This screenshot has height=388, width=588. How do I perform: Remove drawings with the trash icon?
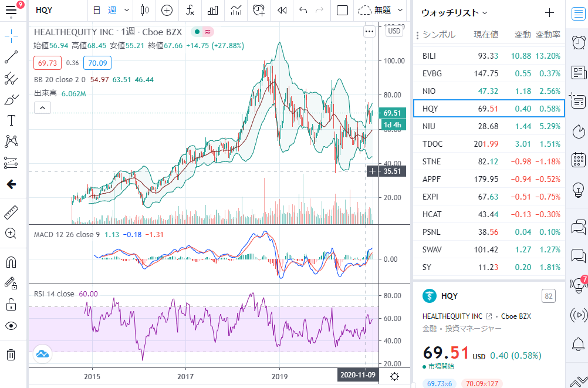click(12, 354)
